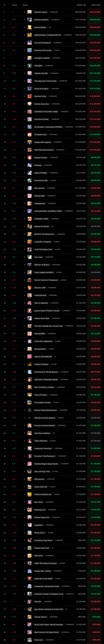Open the Love and Deepspace title link
This screenshot has width=104, height=644.
tap(43, 43)
